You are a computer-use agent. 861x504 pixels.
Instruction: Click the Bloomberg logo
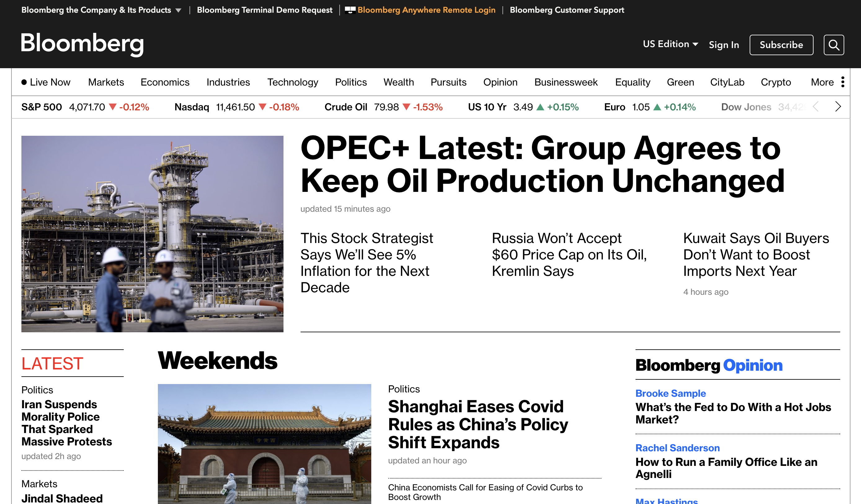pos(82,44)
